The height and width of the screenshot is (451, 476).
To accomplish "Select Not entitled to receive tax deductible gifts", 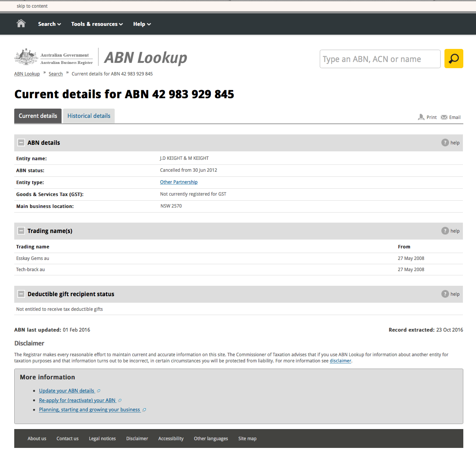I will tap(60, 309).
